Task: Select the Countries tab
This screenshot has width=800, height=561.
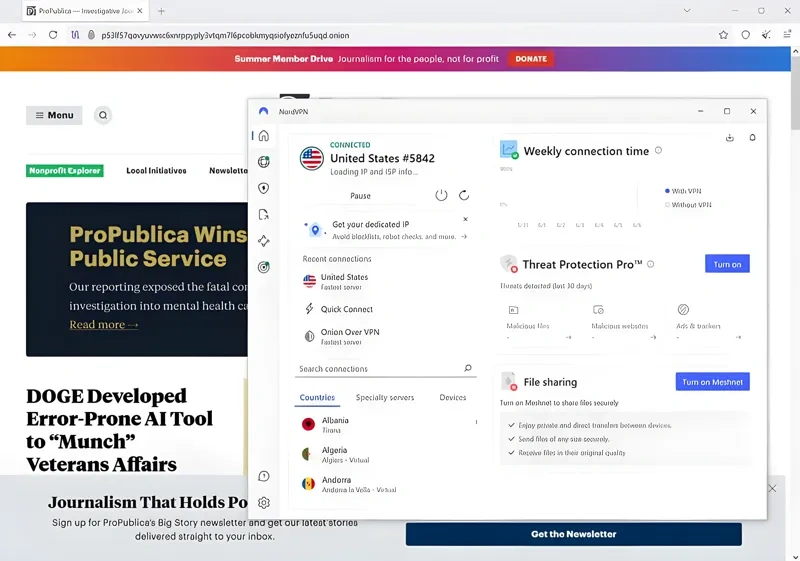Action: [317, 397]
